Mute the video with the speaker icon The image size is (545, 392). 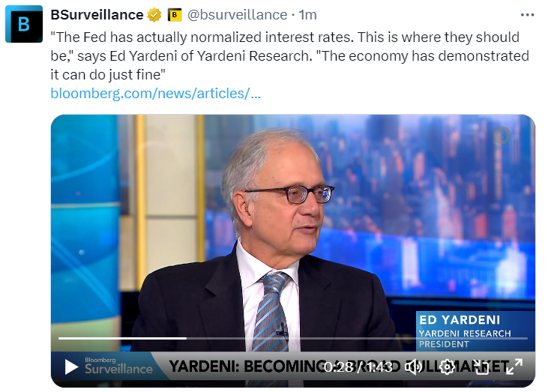tap(413, 367)
